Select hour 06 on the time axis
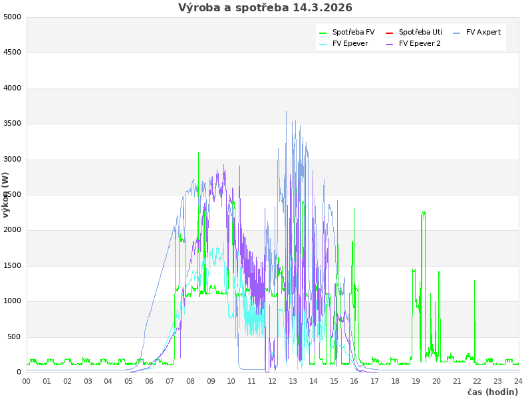This screenshot has width=532, height=399. (150, 381)
